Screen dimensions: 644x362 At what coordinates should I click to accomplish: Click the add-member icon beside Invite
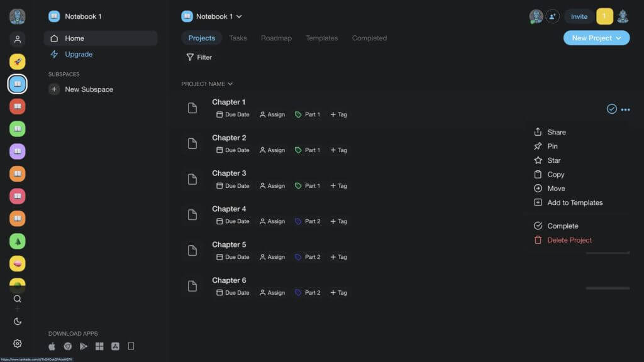coord(552,16)
